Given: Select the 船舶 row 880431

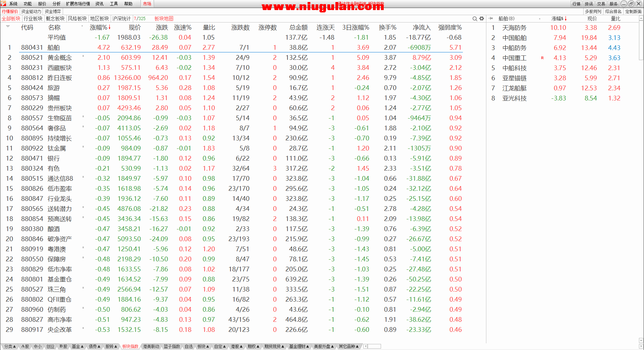Looking at the screenshot, I should coord(234,47).
